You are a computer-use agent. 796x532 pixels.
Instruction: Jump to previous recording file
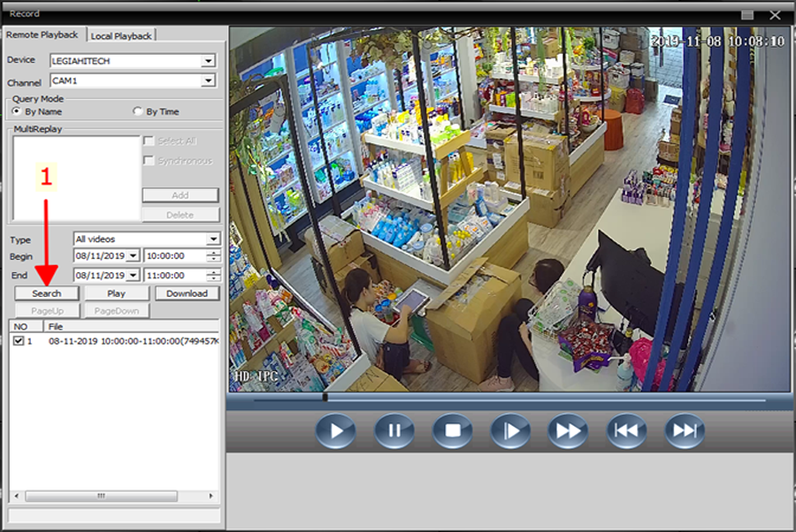point(626,430)
